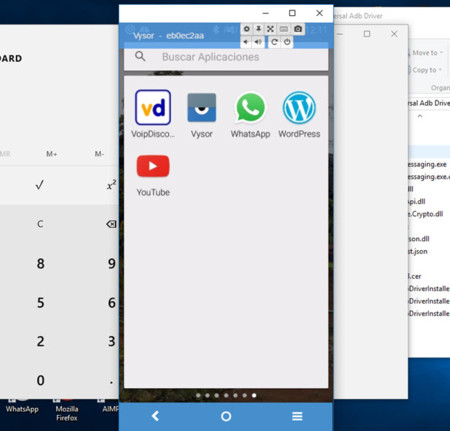Viewport: 450px width, 431px height.
Task: Tap the Android back navigation button
Action: pos(155,416)
